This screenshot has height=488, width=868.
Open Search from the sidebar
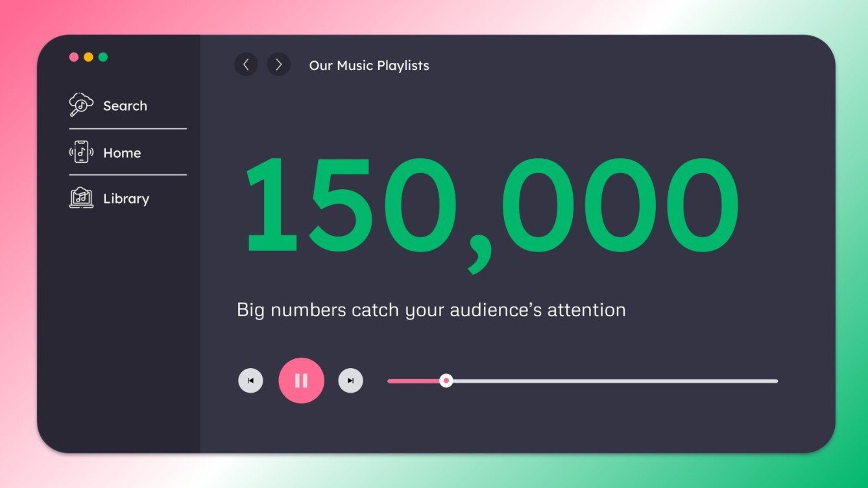click(x=125, y=105)
